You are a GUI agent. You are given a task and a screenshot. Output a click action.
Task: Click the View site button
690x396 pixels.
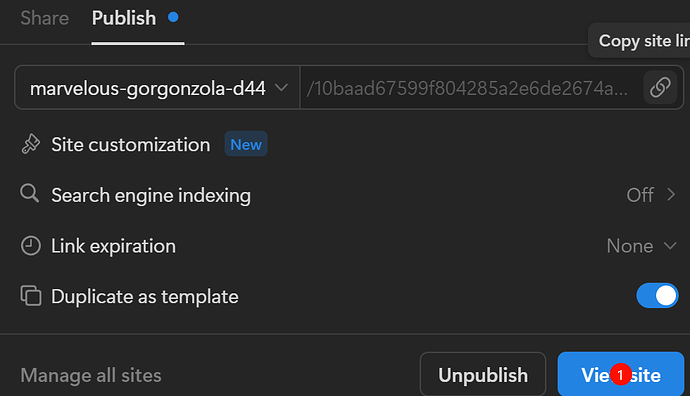coord(620,375)
